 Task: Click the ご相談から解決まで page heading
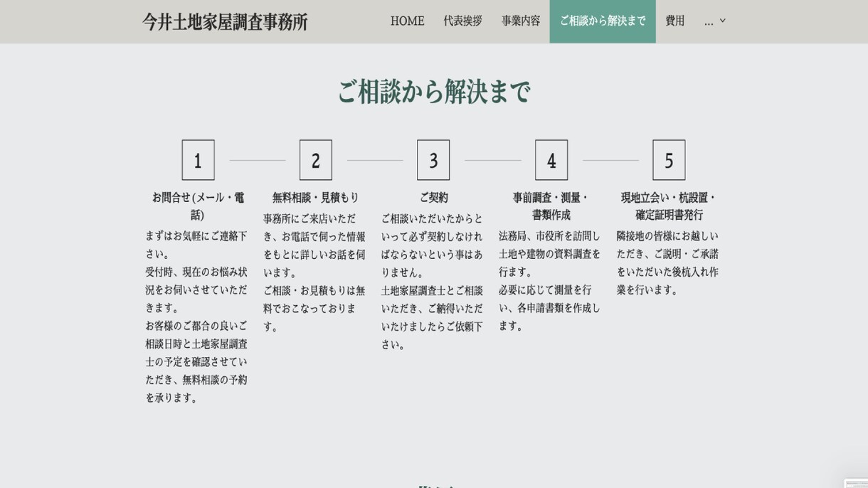click(434, 91)
